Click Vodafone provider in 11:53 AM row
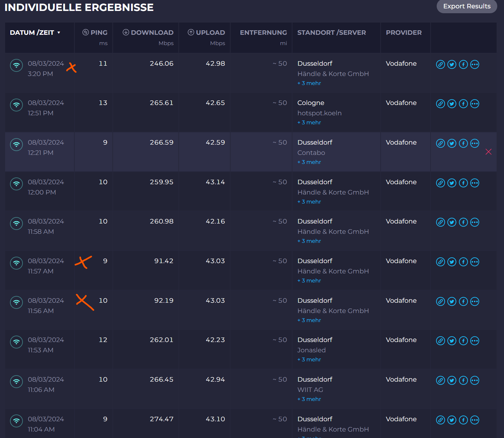Screen dimensions: 504x438 click(401, 340)
